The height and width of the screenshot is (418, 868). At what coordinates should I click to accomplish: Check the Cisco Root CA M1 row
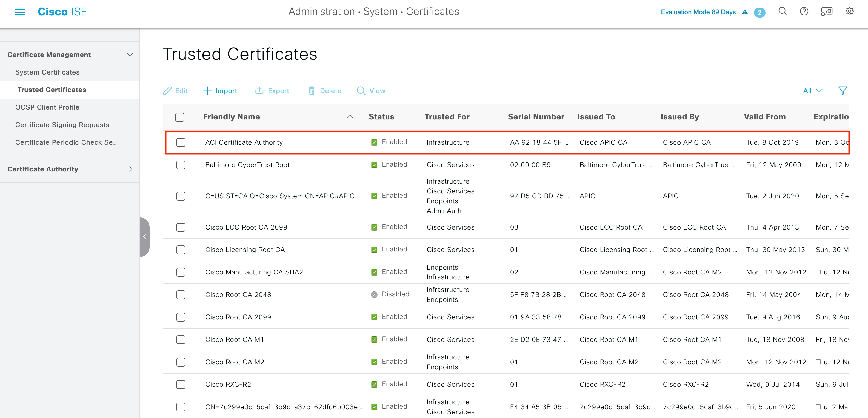[x=181, y=339]
